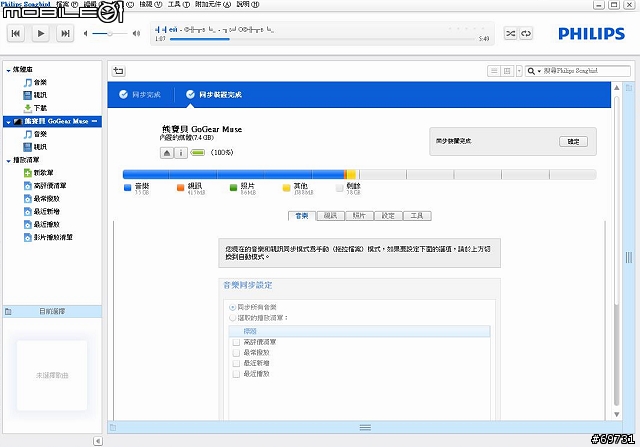Eject device via the sidebar dash icon
This screenshot has height=447, width=640.
pos(95,121)
